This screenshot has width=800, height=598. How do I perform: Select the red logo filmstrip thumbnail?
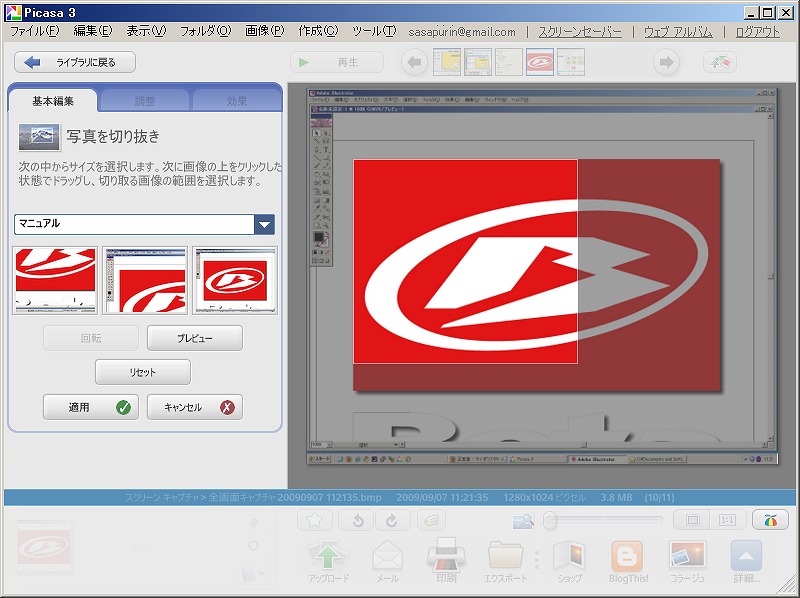tap(540, 62)
